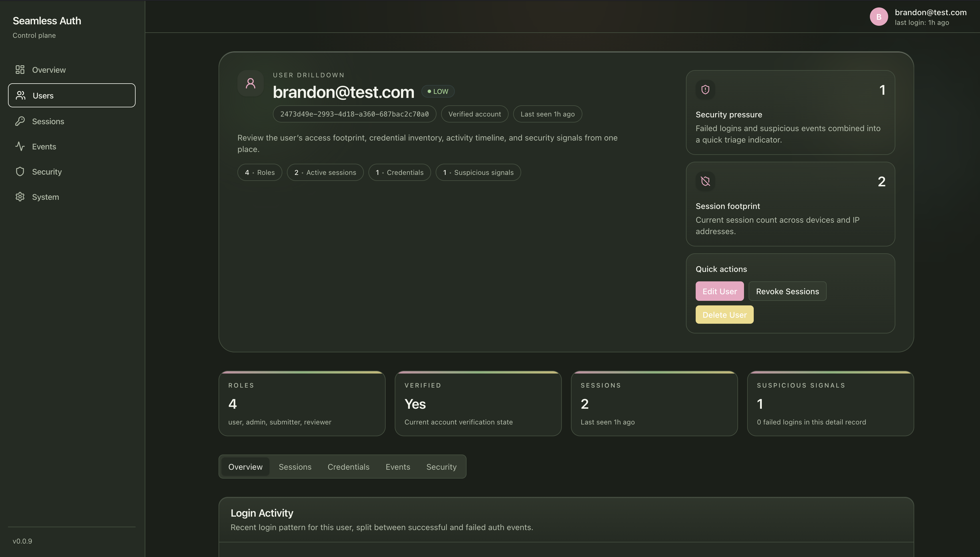Image resolution: width=980 pixels, height=557 pixels.
Task: Click the shield alert icon in Security pressure card
Action: (x=705, y=90)
